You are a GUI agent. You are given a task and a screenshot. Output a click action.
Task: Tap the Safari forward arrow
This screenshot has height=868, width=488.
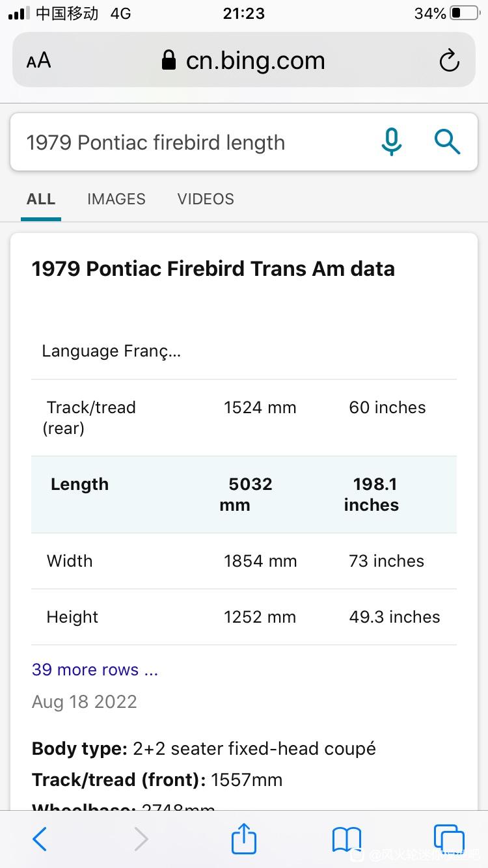(141, 839)
